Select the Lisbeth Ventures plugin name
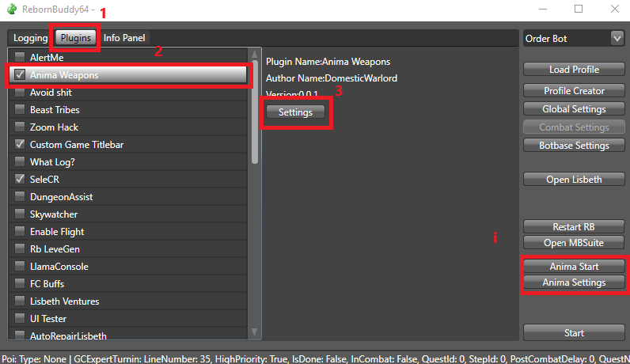630x364 pixels. 65,301
